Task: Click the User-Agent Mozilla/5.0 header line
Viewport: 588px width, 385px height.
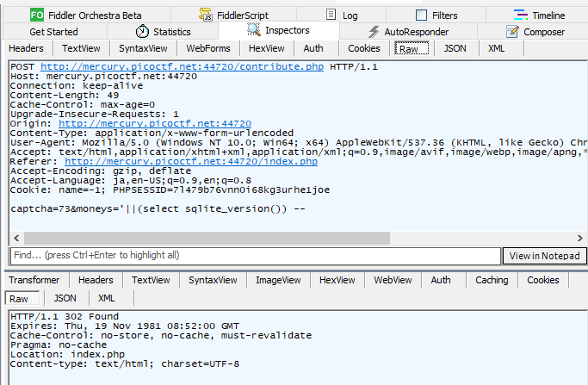Action: coord(299,143)
